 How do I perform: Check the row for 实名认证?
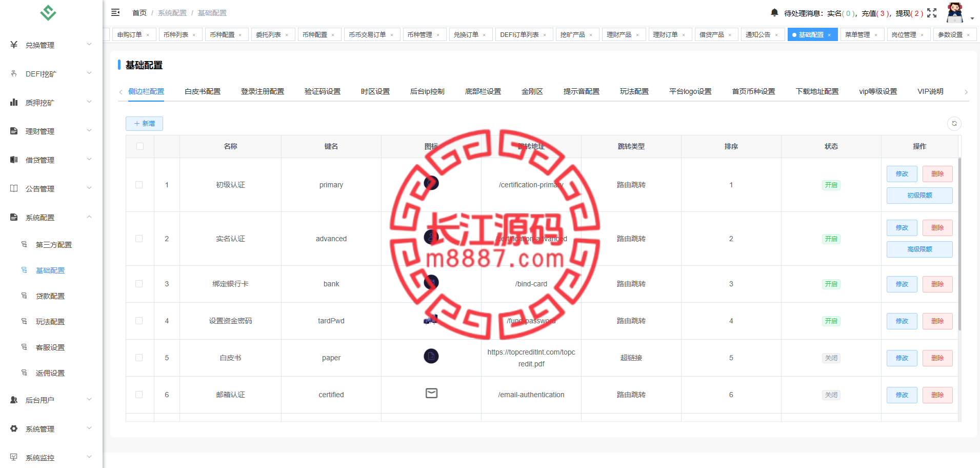point(139,239)
